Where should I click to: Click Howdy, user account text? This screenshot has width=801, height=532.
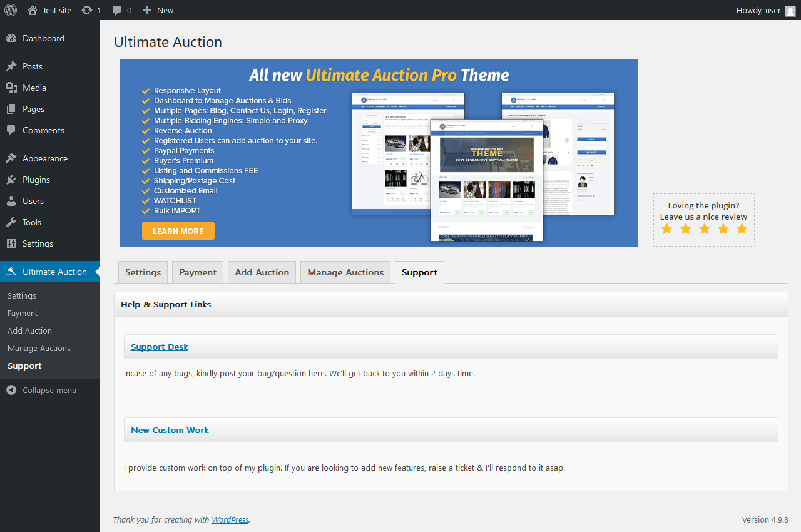[758, 10]
